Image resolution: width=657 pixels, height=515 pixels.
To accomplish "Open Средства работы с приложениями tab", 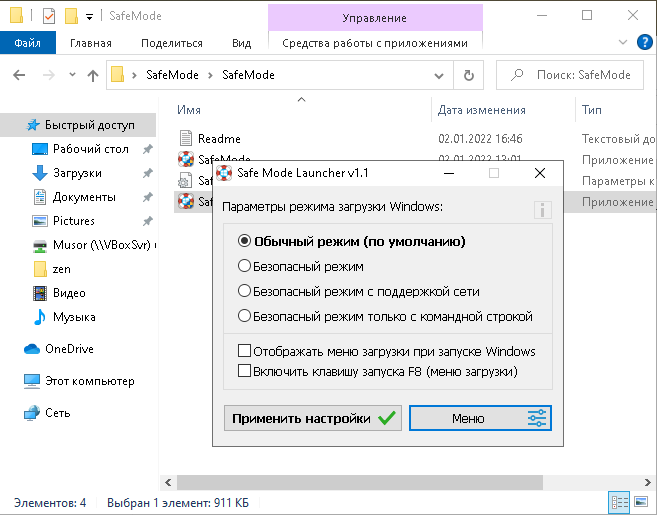I will 375,43.
